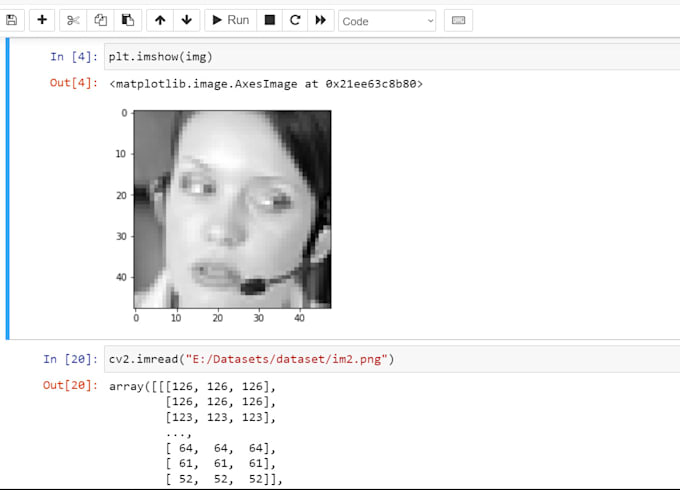This screenshot has width=680, height=490.
Task: Select the In [20] cell prompt
Action: coord(70,359)
